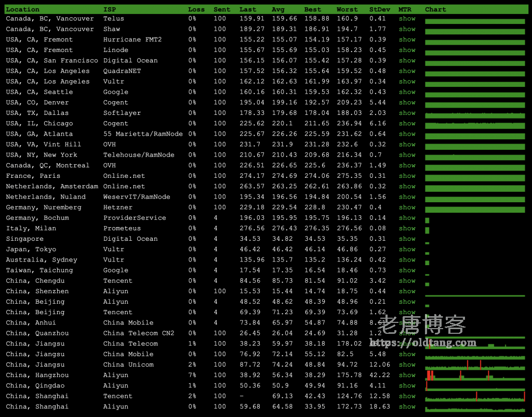Open show MTR for Shanghai Tencent

pyautogui.click(x=407, y=396)
